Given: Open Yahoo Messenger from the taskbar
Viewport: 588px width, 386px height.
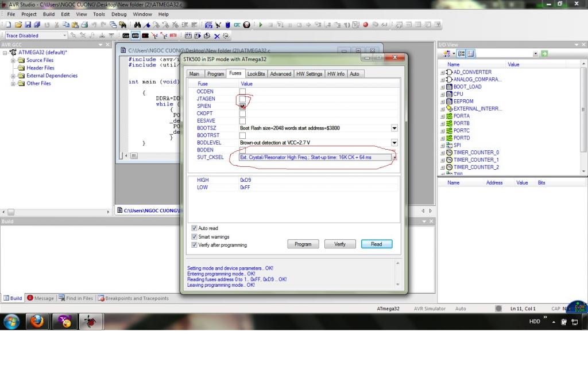Looking at the screenshot, I should click(x=64, y=322).
